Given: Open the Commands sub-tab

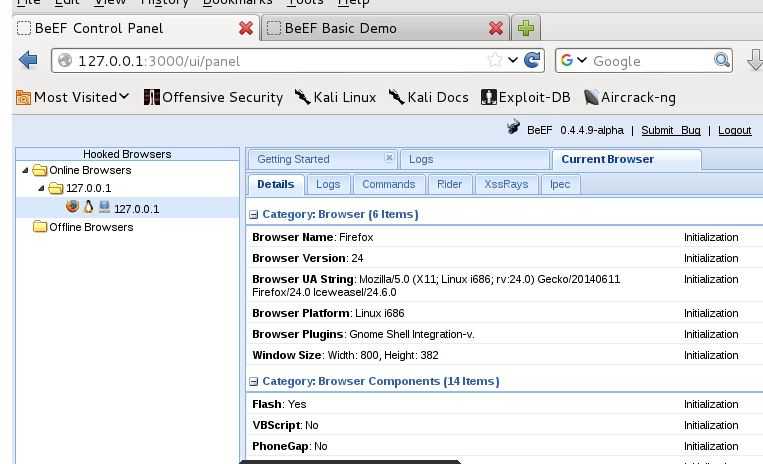Looking at the screenshot, I should [388, 184].
